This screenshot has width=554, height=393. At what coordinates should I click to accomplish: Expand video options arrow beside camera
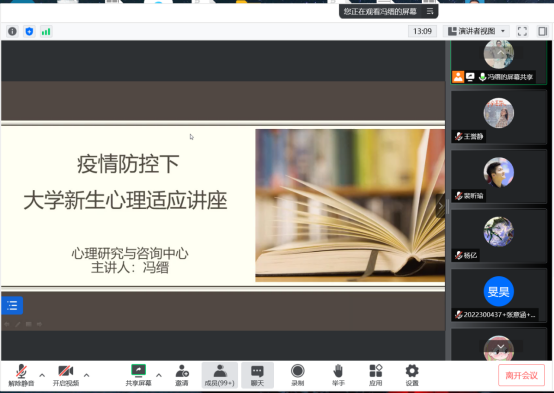87,375
